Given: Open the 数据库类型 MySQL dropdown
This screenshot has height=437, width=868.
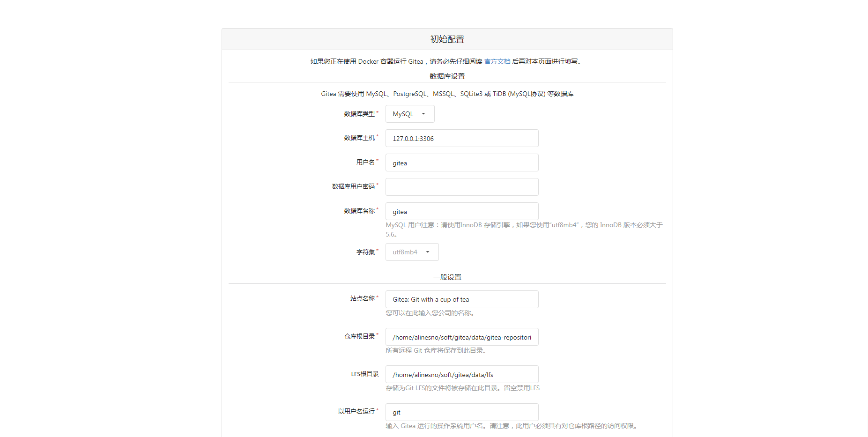Looking at the screenshot, I should [x=409, y=114].
